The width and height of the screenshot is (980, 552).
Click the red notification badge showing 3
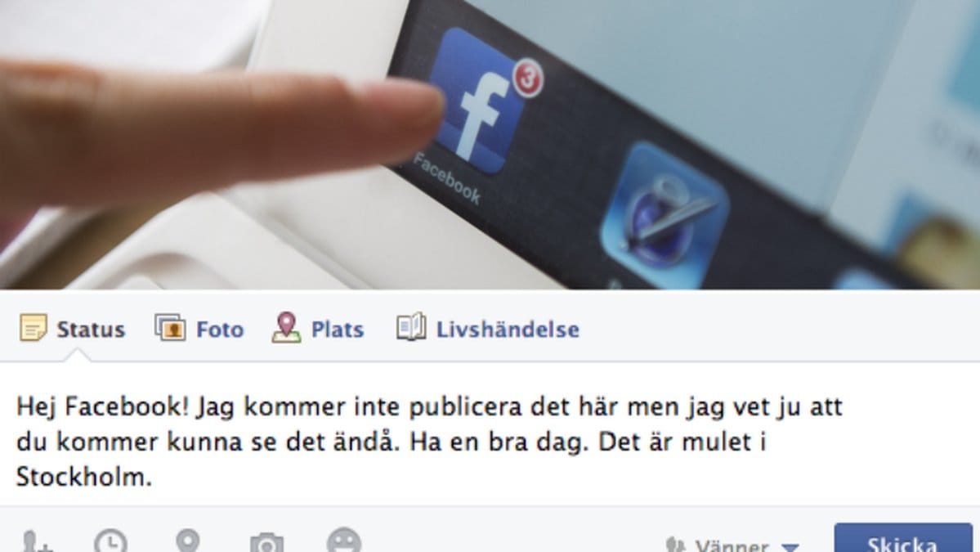528,79
